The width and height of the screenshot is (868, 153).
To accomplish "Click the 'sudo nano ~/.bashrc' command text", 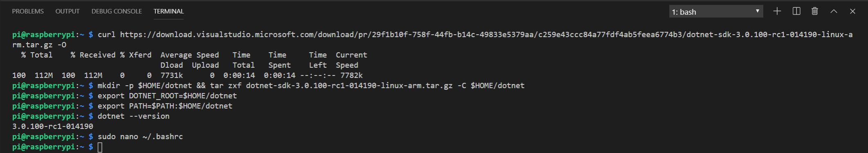I will pyautogui.click(x=140, y=137).
